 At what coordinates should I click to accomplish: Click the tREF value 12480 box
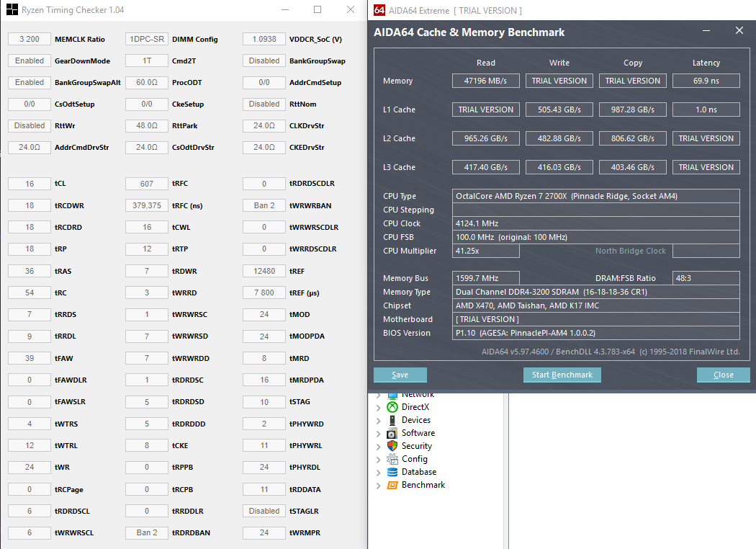click(x=264, y=271)
